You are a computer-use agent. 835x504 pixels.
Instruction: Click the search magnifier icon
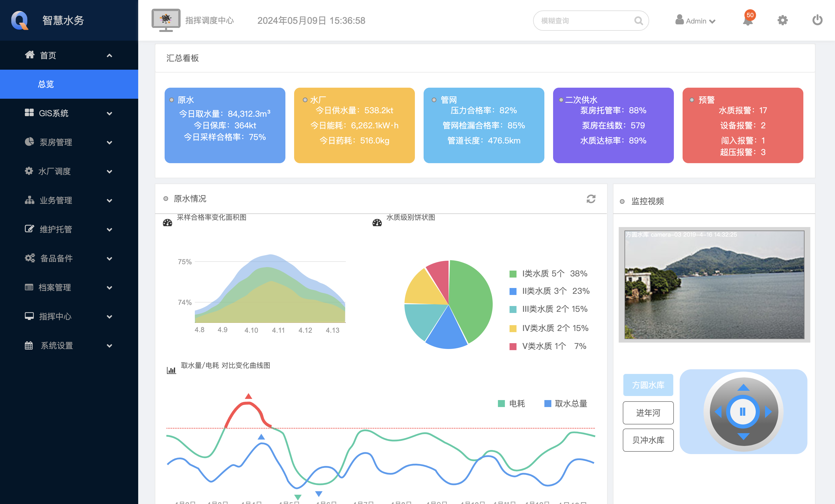point(638,21)
